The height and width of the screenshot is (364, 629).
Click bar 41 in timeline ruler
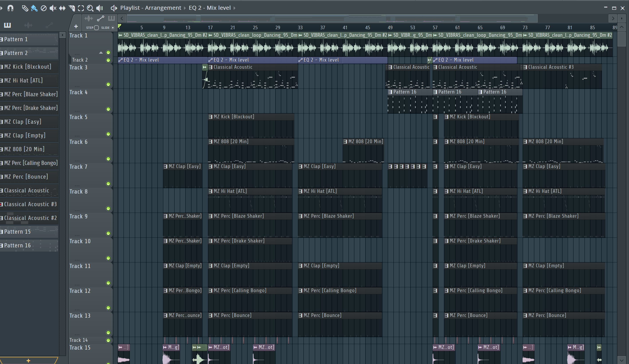point(345,27)
